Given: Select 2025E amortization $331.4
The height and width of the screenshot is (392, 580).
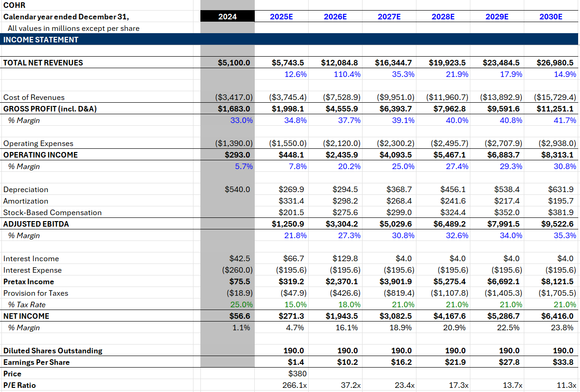Looking at the screenshot, I should pyautogui.click(x=292, y=201).
